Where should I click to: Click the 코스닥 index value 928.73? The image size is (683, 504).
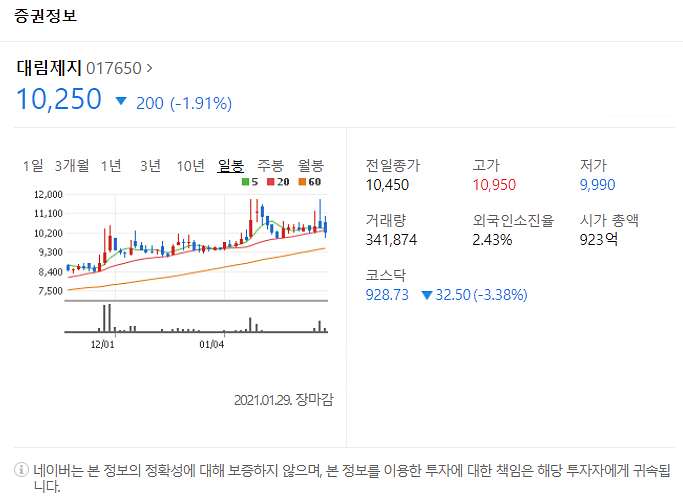click(387, 295)
